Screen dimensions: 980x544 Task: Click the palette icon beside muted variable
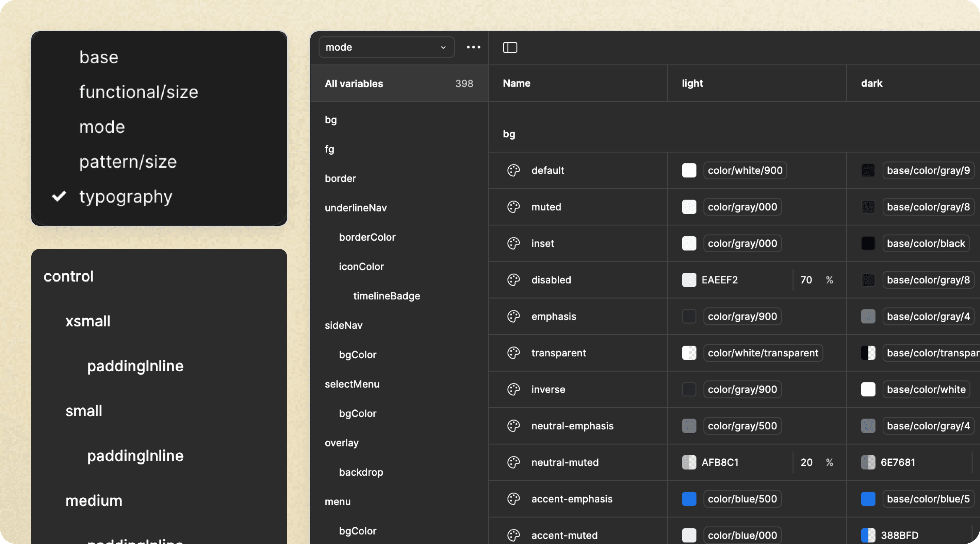point(513,207)
